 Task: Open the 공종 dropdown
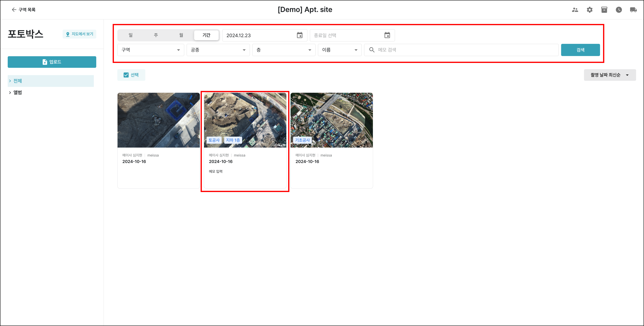tap(218, 50)
